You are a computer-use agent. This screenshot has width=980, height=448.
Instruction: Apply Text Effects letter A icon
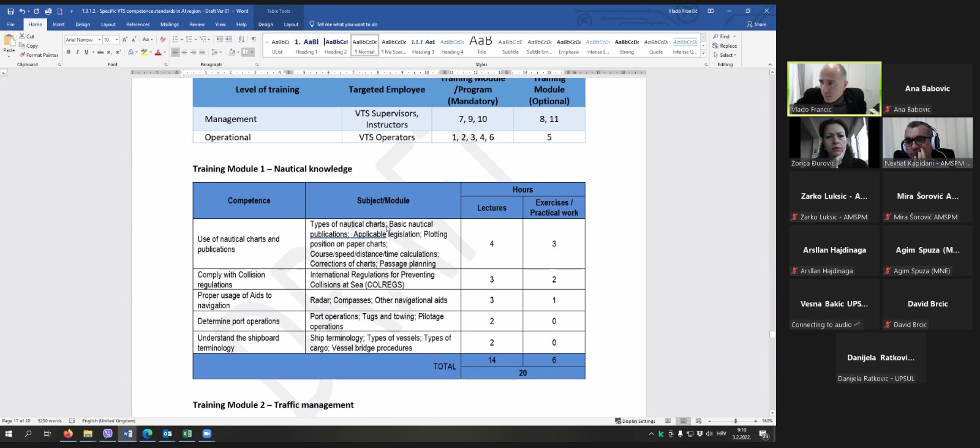coord(130,52)
